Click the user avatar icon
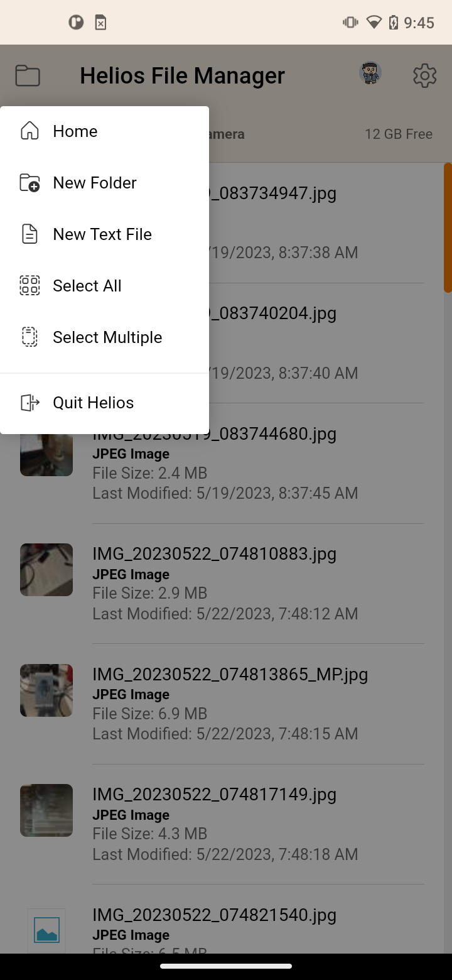 click(370, 73)
